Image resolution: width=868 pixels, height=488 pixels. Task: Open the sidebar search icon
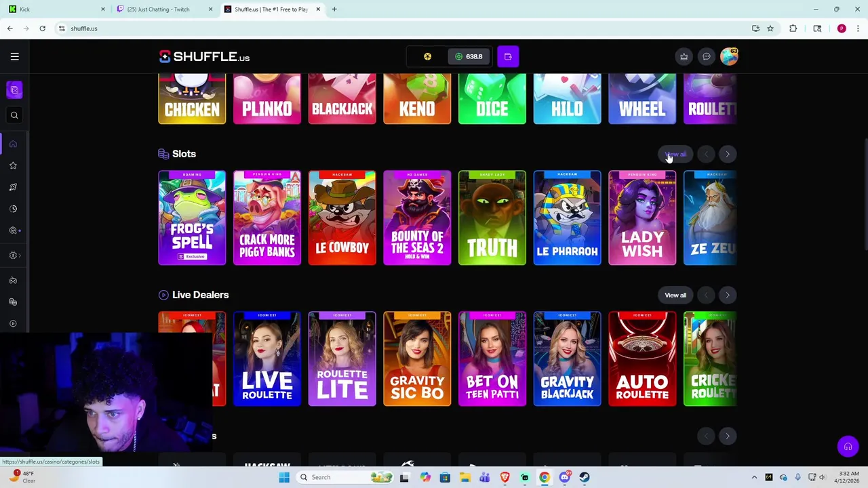click(x=14, y=115)
